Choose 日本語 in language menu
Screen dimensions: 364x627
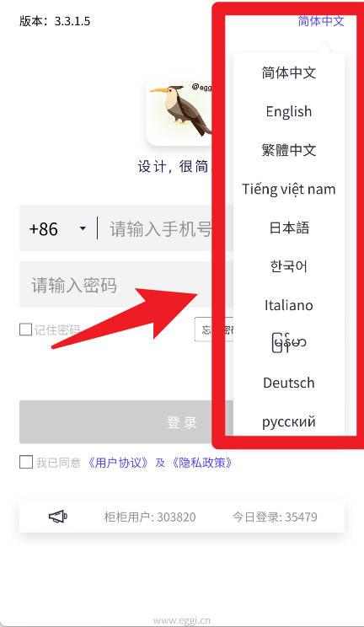click(288, 228)
